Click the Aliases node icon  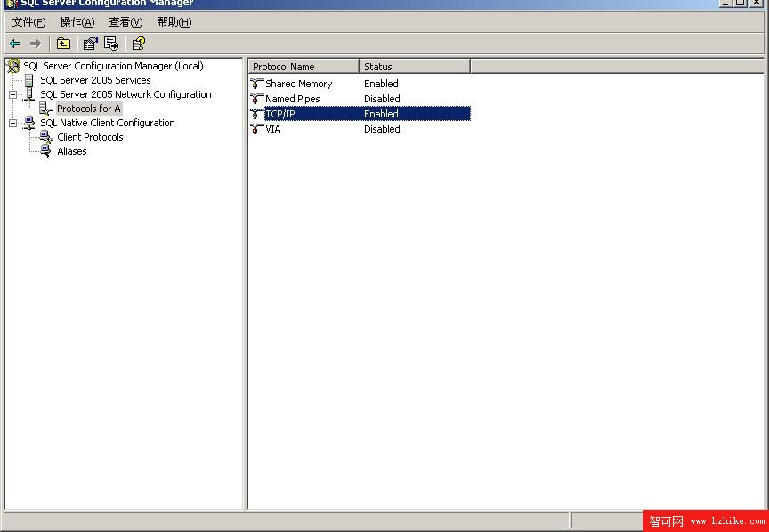tap(46, 151)
